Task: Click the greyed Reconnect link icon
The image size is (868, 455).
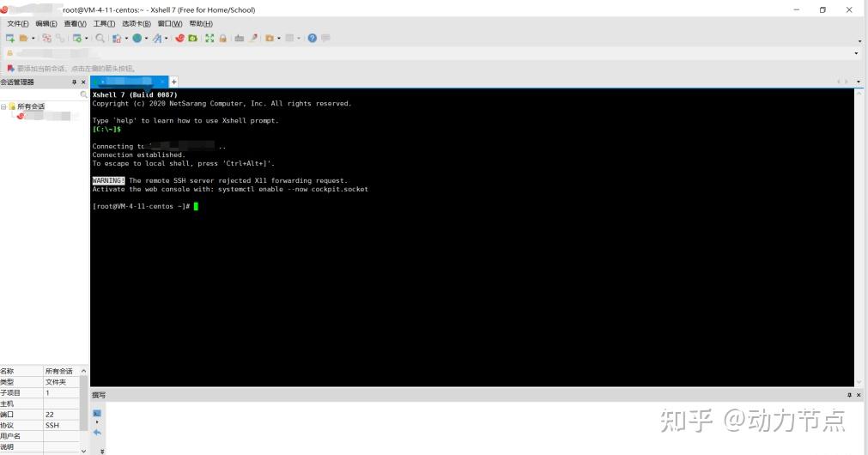Action: [x=59, y=38]
